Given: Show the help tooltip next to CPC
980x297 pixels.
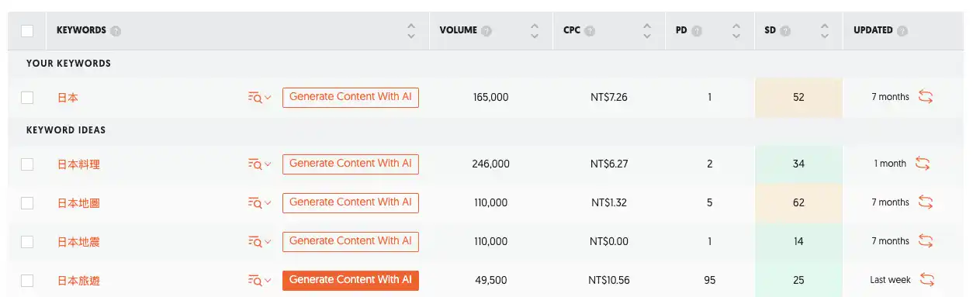Looking at the screenshot, I should [590, 31].
